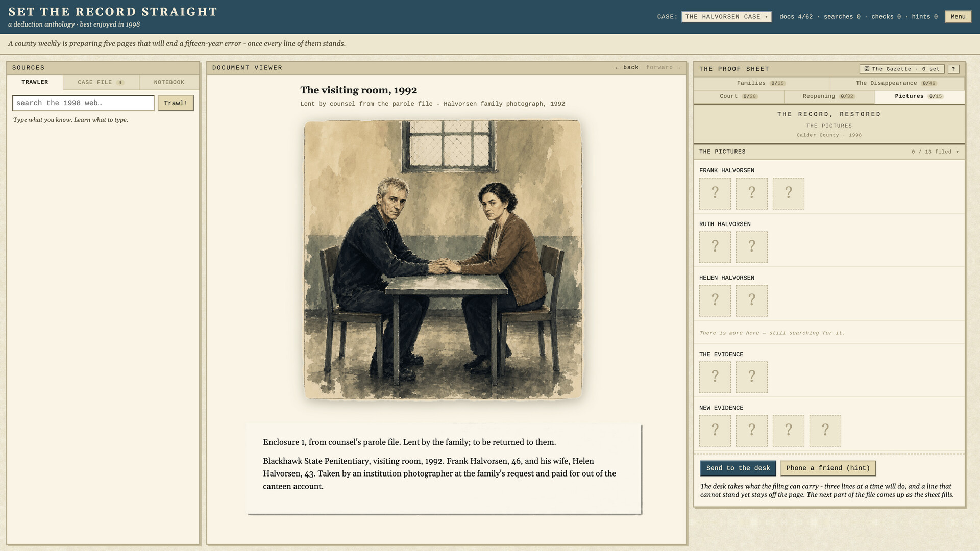This screenshot has width=980, height=551.
Task: Select fourth New Evidence slot
Action: (x=825, y=431)
